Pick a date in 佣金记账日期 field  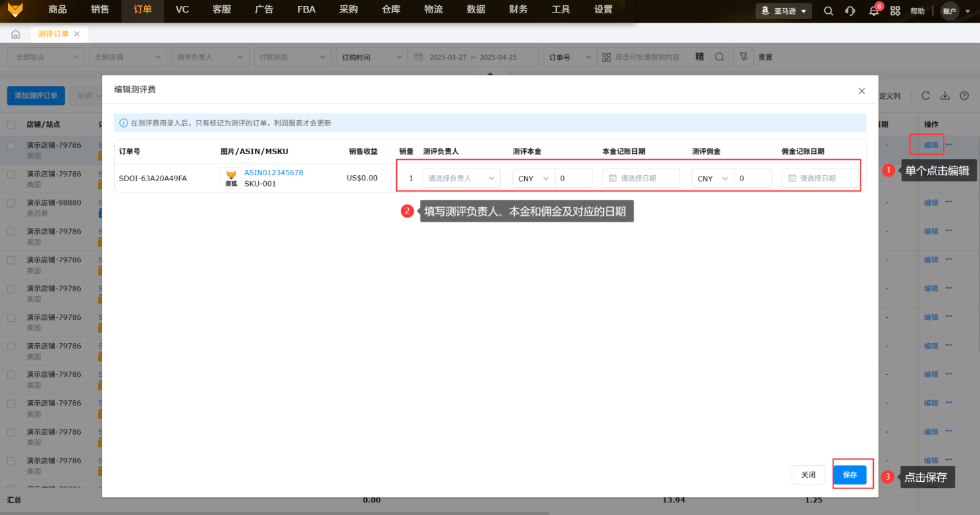pyautogui.click(x=820, y=178)
